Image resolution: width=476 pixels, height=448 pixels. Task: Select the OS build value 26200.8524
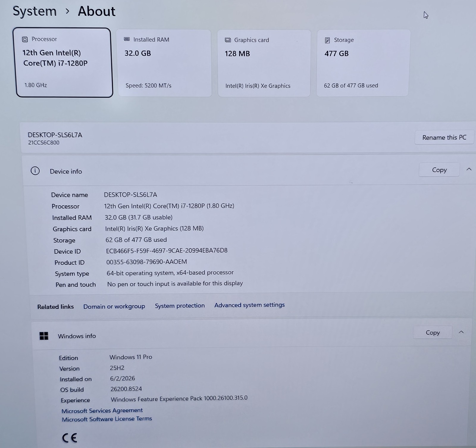coord(126,389)
